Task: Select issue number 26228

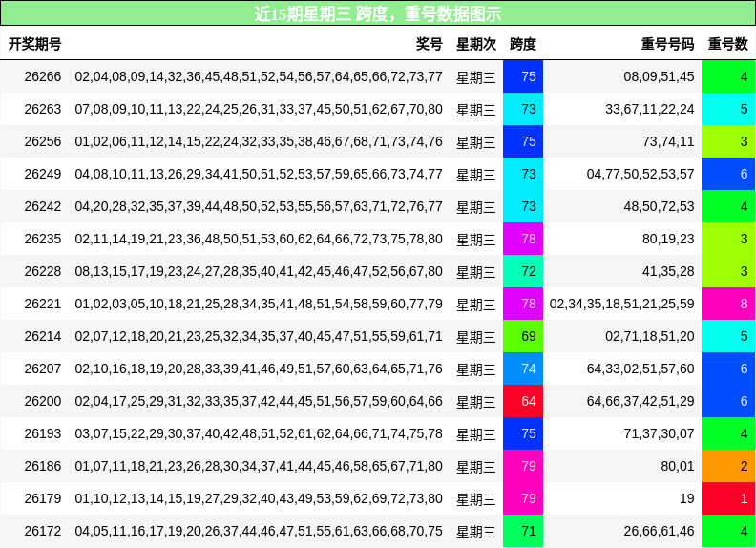Action: [x=43, y=271]
